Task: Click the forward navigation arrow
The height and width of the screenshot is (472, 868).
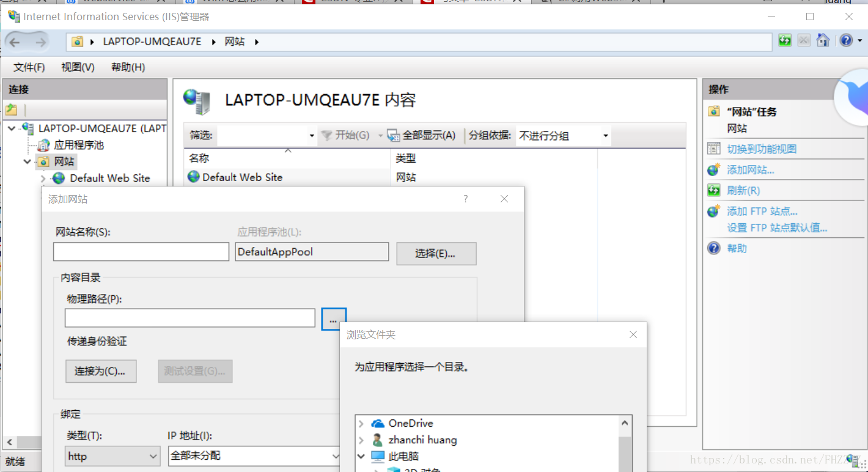Action: 41,42
